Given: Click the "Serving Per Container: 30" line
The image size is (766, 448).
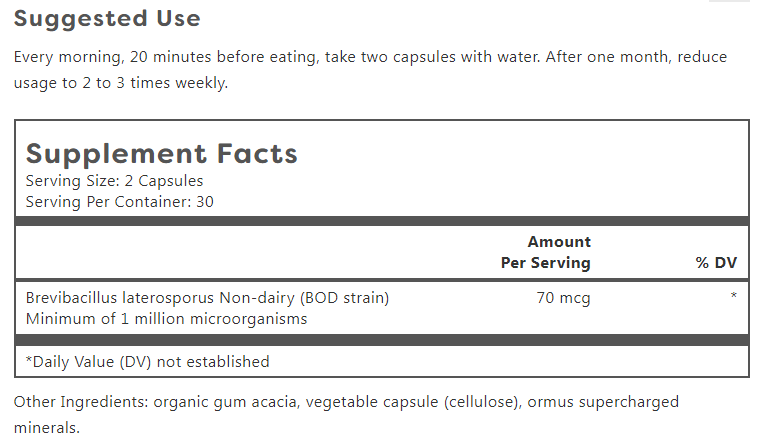Looking at the screenshot, I should pyautogui.click(x=119, y=201).
